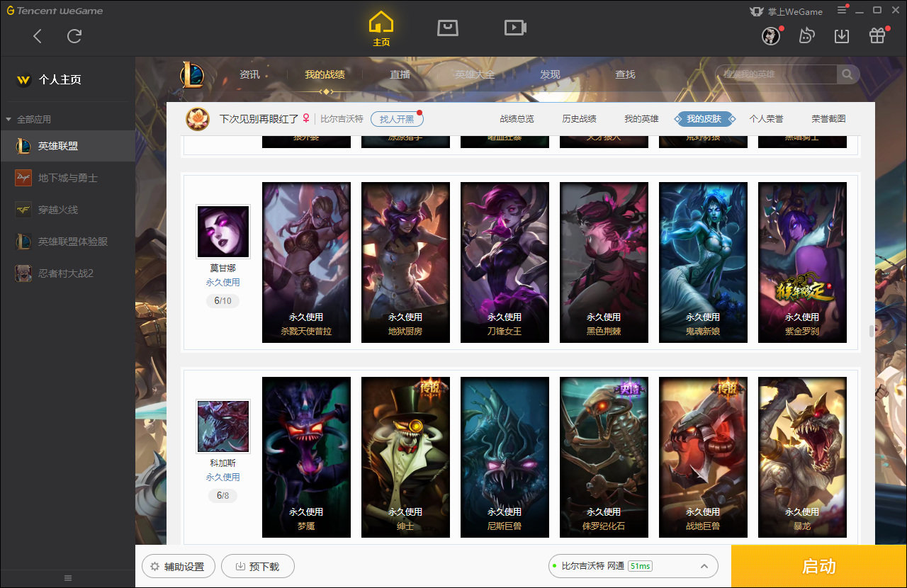Click the search magnifier icon
The width and height of the screenshot is (907, 588).
click(x=847, y=74)
